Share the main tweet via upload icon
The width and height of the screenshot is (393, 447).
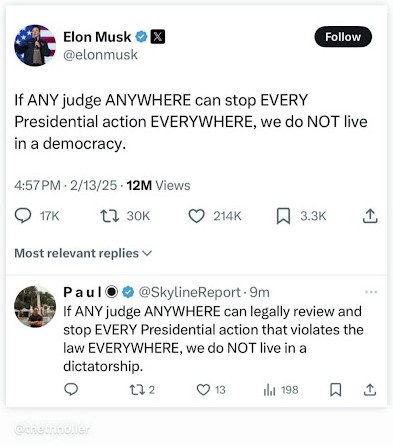(370, 216)
